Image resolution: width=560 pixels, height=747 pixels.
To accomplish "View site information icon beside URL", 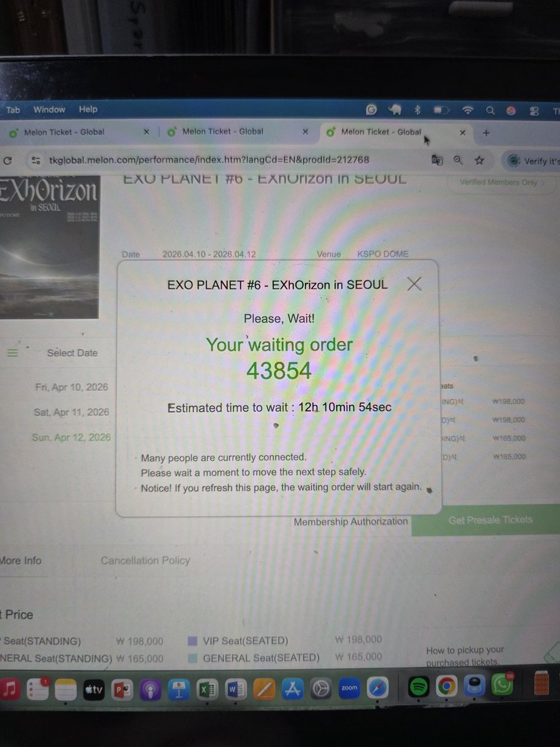I will 37,160.
